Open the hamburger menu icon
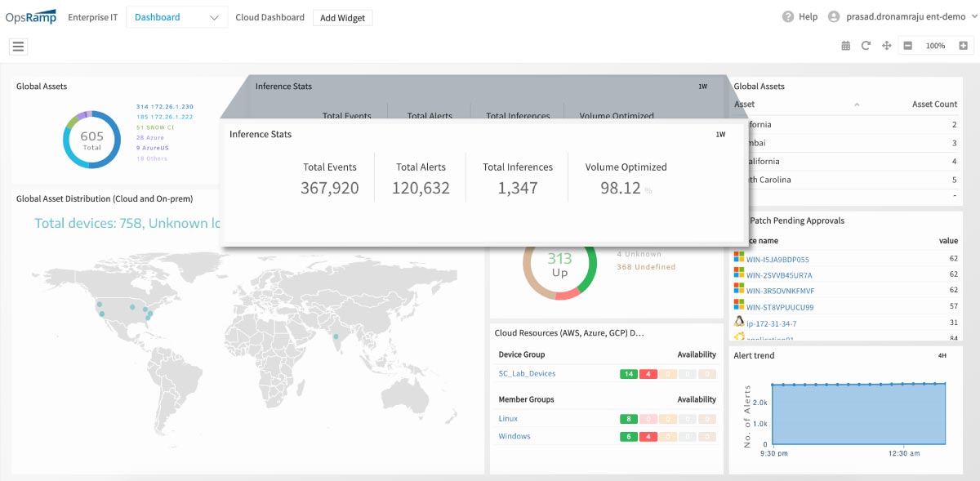The height and width of the screenshot is (481, 980). click(18, 47)
